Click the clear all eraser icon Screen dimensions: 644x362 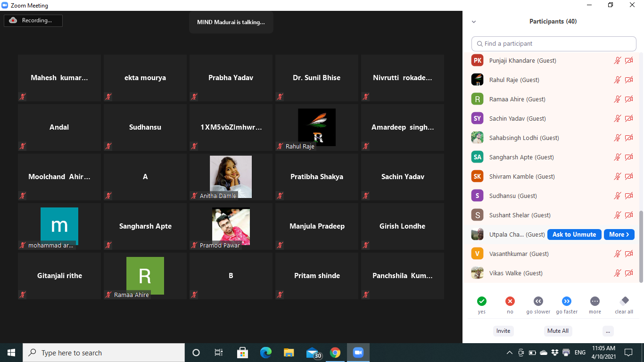(624, 301)
